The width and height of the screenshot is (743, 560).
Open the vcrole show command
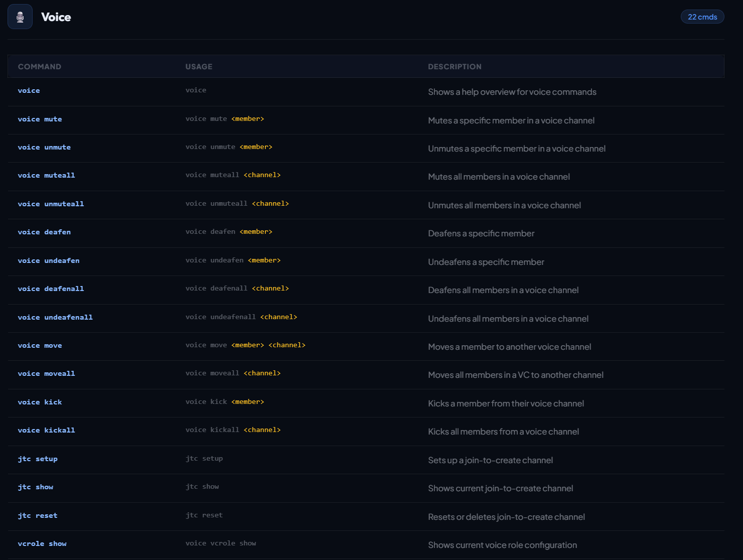tap(42, 544)
